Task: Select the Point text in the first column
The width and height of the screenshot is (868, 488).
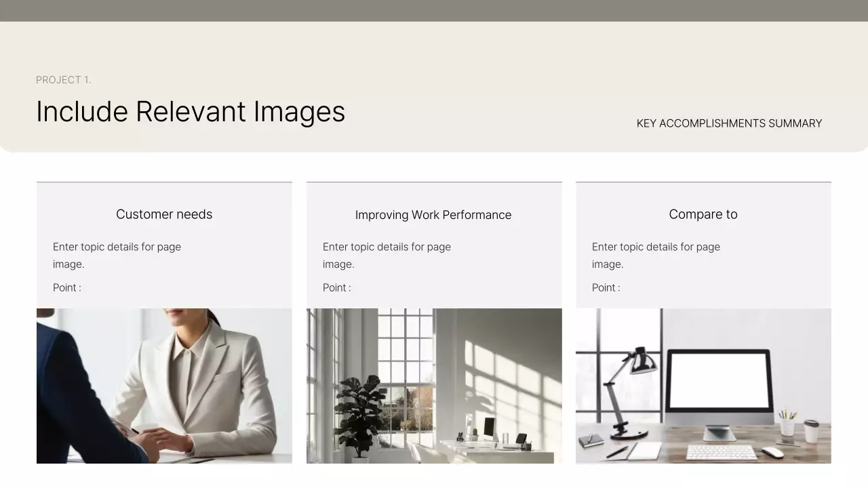Action: coord(66,287)
